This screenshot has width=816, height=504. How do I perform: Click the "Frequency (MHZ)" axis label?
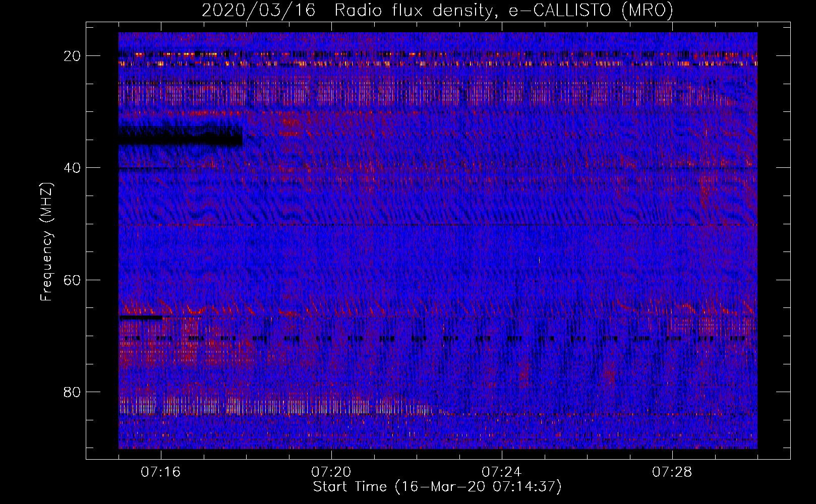46,242
